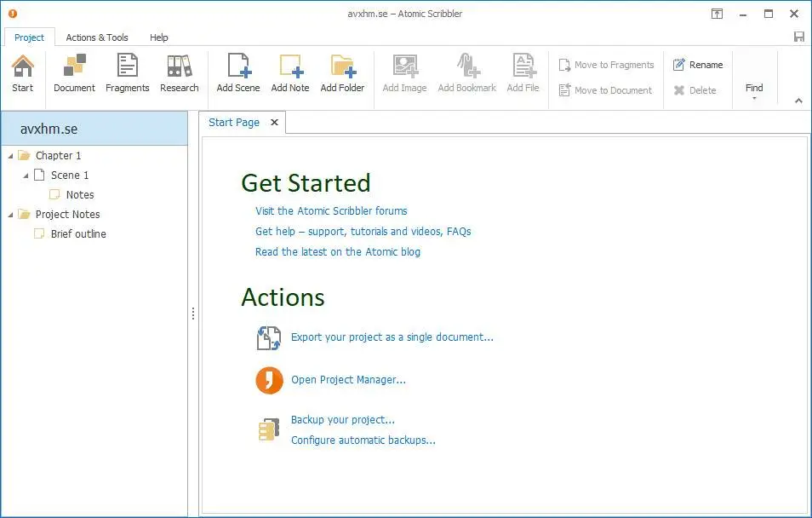Collapse the Project Notes tree node
The image size is (812, 518).
[x=10, y=215]
